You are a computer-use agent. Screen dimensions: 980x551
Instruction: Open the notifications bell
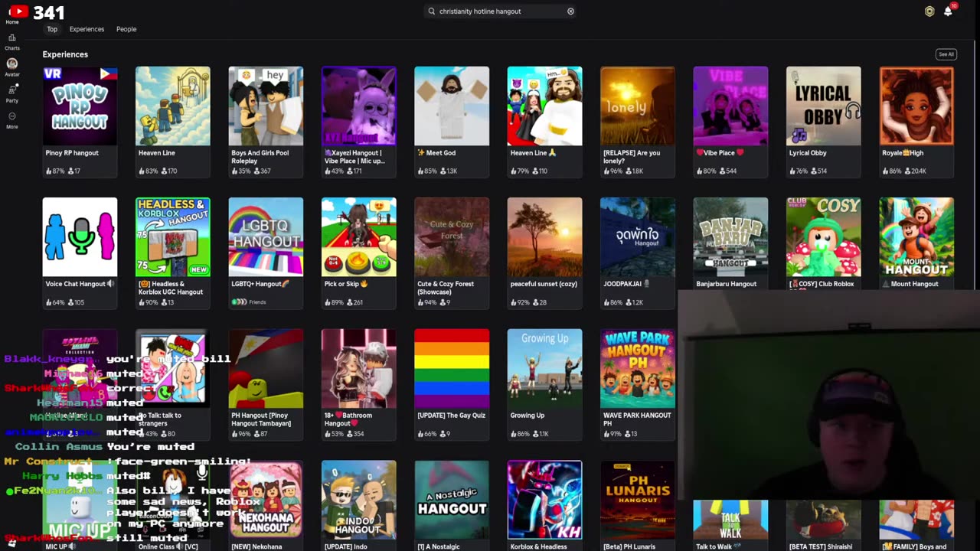[948, 11]
